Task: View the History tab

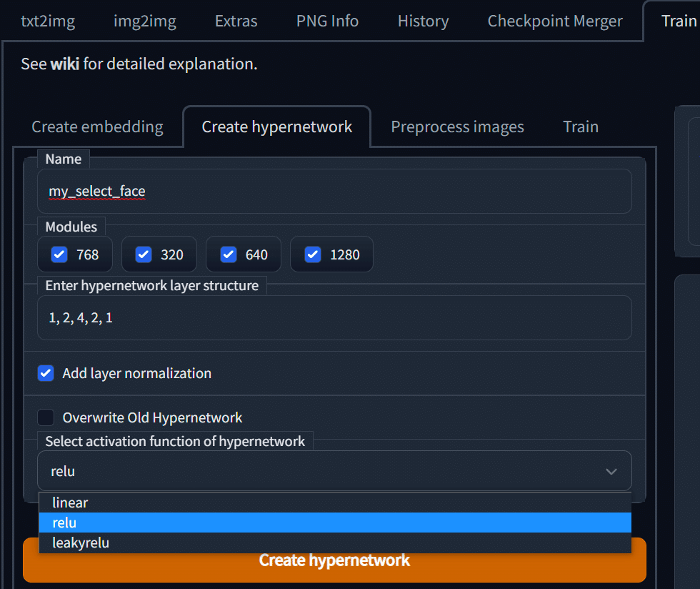Action: (x=423, y=21)
